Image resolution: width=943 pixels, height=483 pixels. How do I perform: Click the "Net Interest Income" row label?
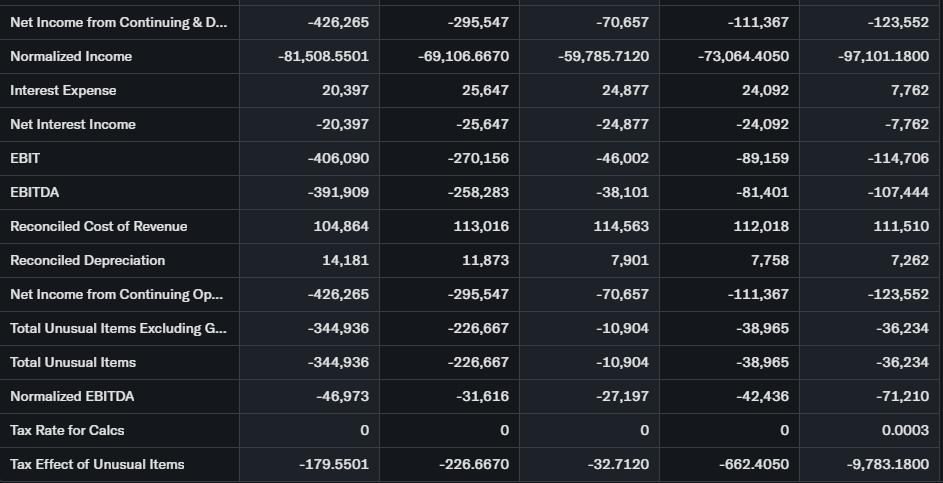[73, 124]
